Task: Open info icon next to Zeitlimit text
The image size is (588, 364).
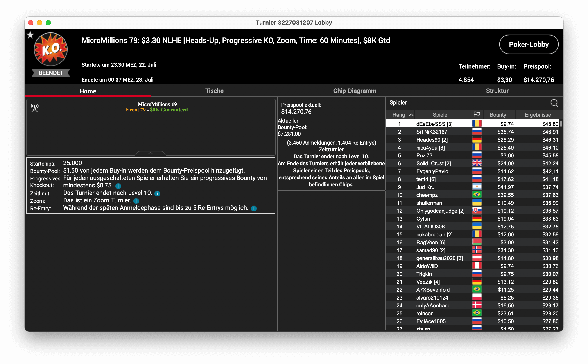Action: 157,193
